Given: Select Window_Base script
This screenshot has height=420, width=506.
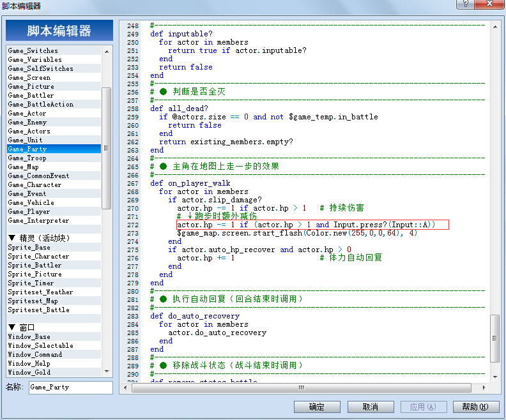Looking at the screenshot, I should point(54,336).
